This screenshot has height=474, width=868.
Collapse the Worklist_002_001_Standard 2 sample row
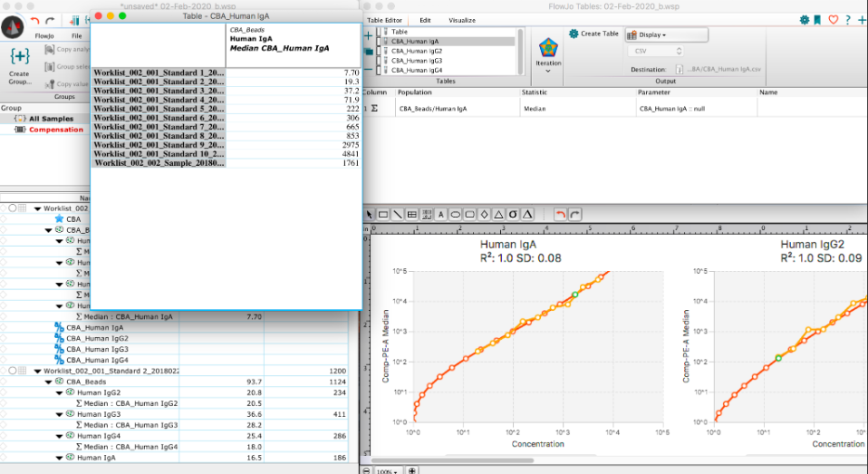point(38,371)
